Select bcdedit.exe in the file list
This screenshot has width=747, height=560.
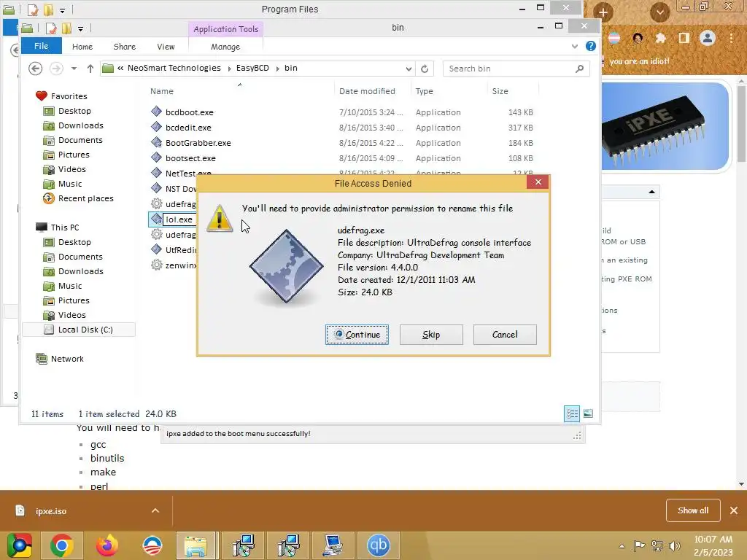[x=188, y=128]
